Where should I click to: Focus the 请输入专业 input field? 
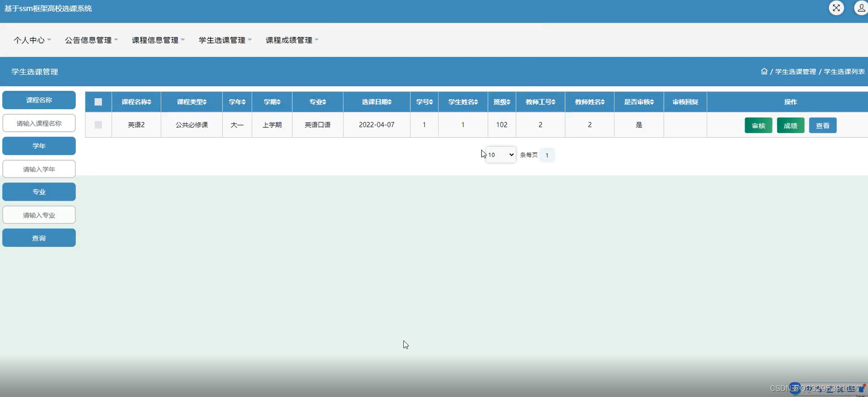click(x=39, y=215)
